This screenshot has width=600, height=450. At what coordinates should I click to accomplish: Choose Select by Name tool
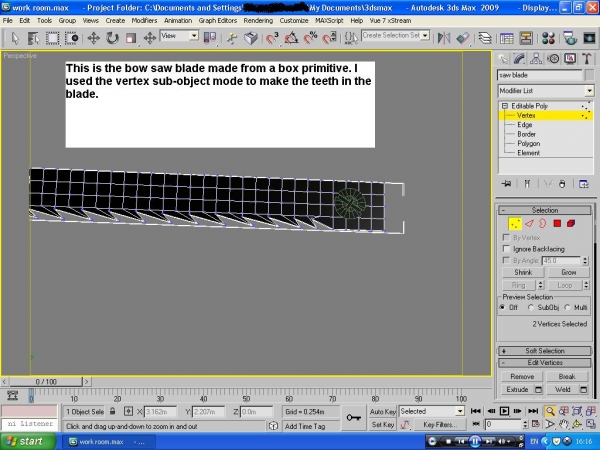tap(34, 38)
